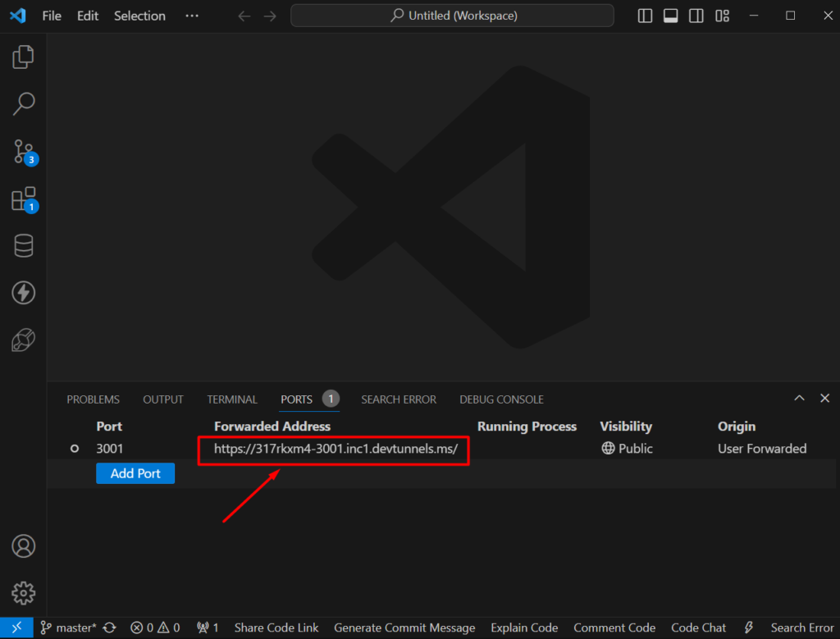Click Comment Code in status bar
This screenshot has height=639, width=840.
614,628
